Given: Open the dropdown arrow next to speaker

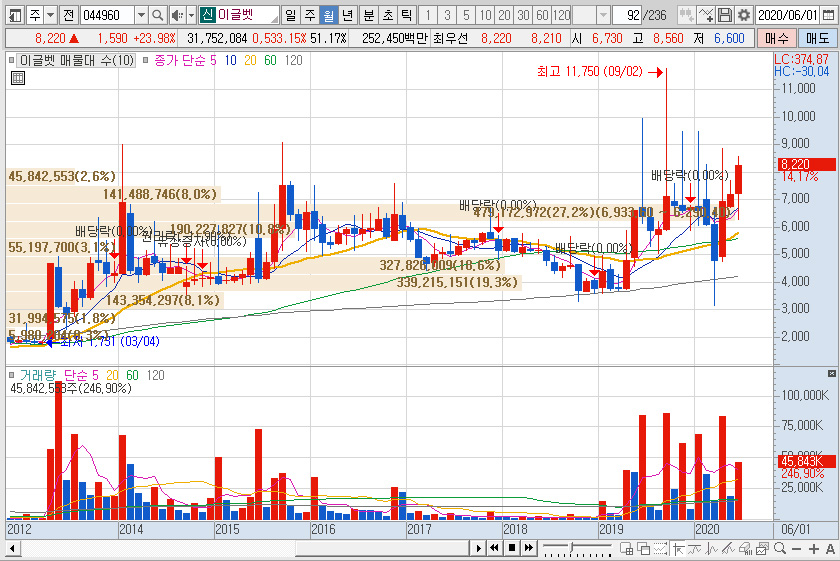Looking at the screenshot, I should click(191, 15).
